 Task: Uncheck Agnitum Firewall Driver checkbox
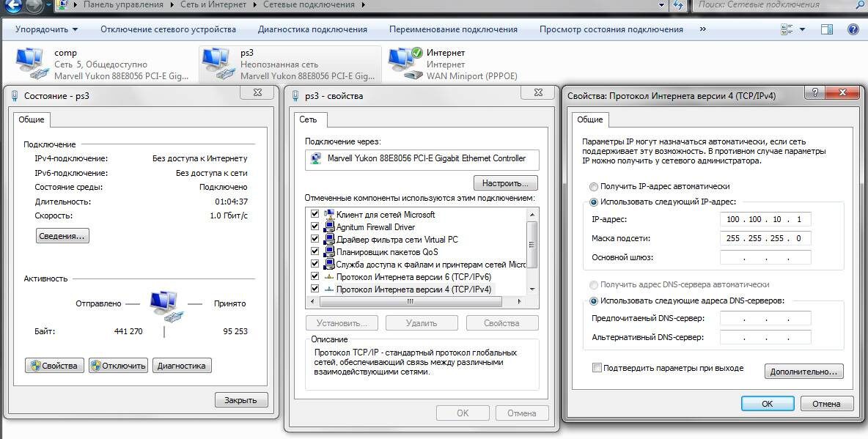tap(315, 226)
